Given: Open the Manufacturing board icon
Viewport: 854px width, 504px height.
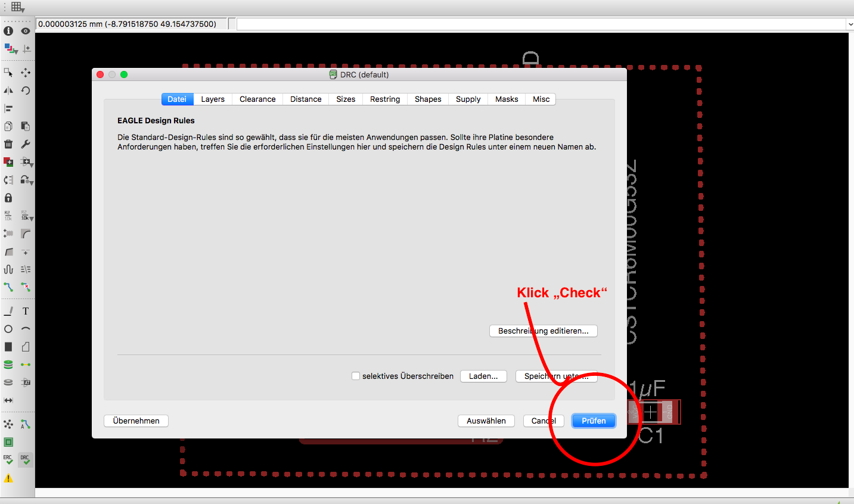Looking at the screenshot, I should click(x=8, y=442).
